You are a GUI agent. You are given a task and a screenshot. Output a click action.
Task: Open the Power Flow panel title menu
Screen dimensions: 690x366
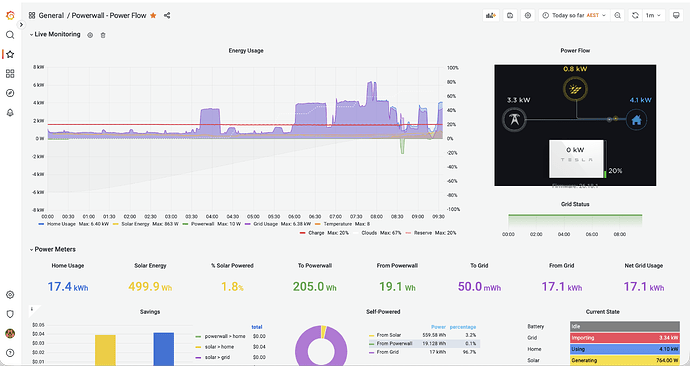[x=575, y=51]
